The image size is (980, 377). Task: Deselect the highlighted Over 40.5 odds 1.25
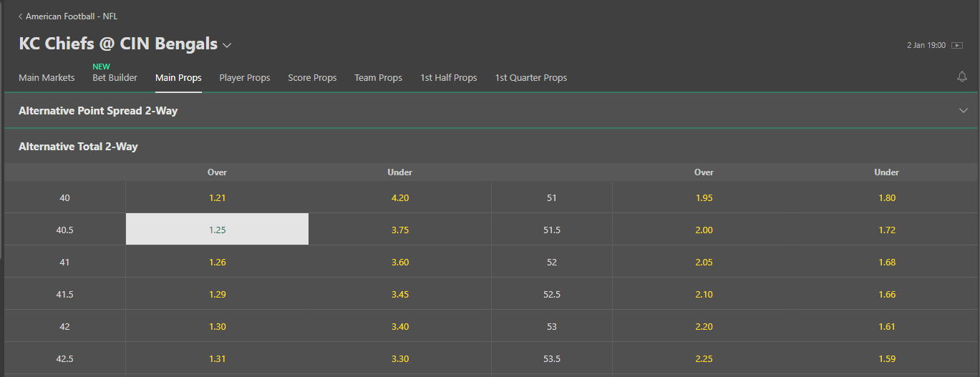(217, 229)
